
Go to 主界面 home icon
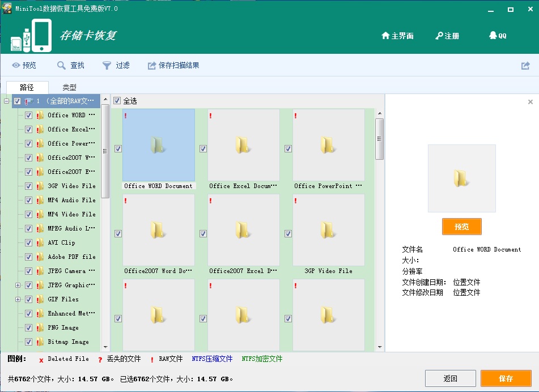[385, 35]
